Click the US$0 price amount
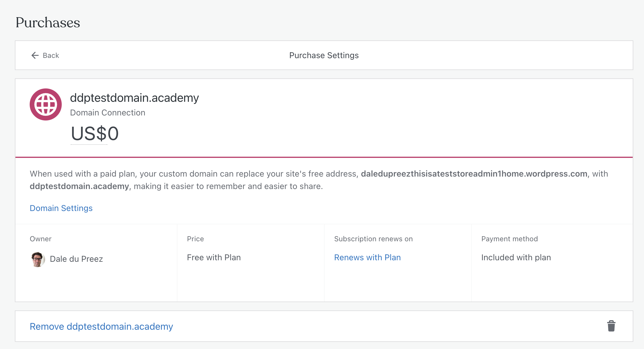The image size is (644, 349). pos(95,134)
